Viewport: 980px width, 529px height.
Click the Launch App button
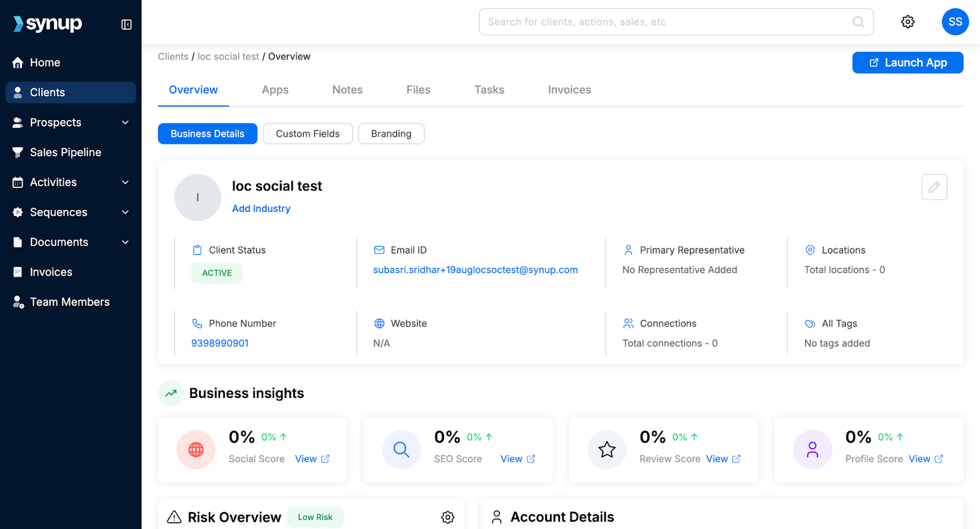tap(908, 62)
